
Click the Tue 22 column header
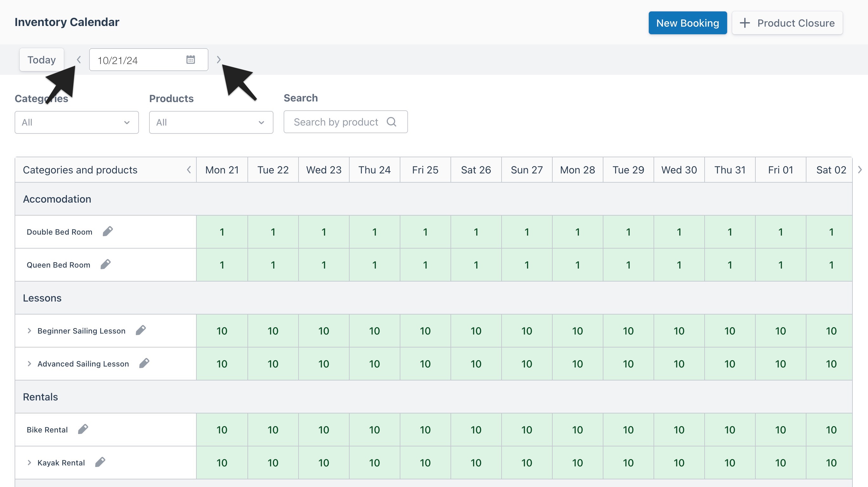coord(273,170)
